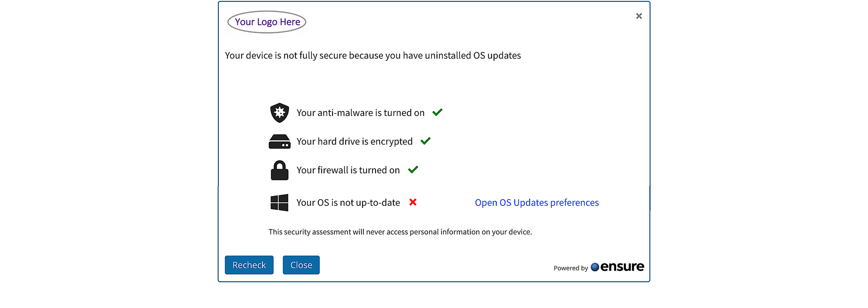This screenshot has width=868, height=308.
Task: Click the Your Logo Here placeholder
Action: click(267, 22)
